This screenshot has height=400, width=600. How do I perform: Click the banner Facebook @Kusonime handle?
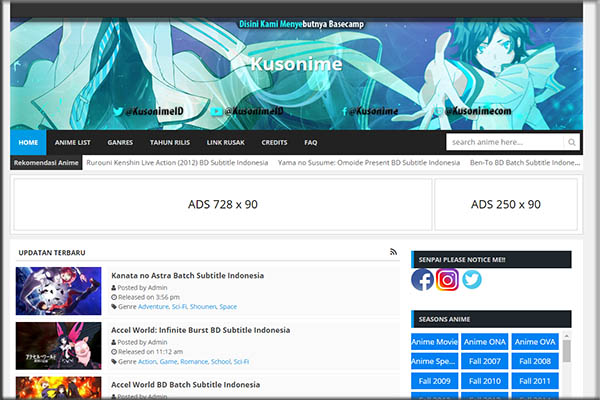370,111
